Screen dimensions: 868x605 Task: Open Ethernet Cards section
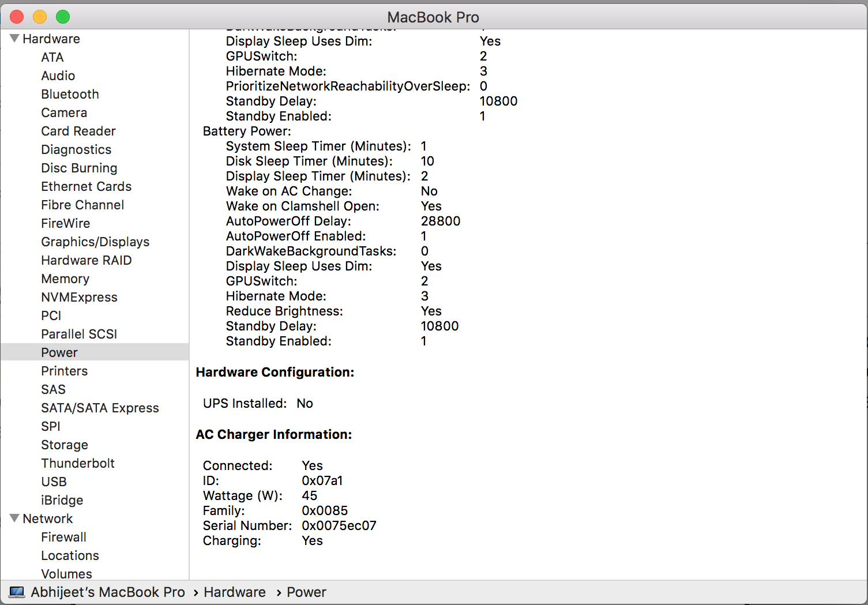point(87,186)
